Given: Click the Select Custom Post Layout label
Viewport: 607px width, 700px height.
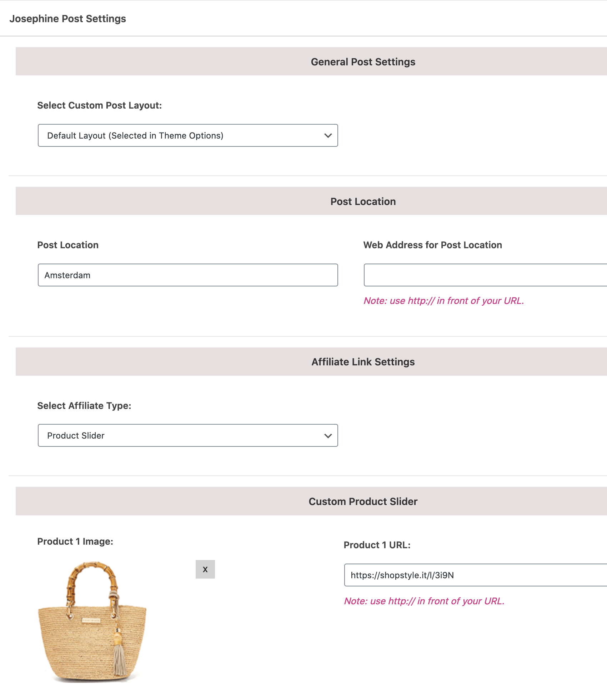Looking at the screenshot, I should pos(100,105).
